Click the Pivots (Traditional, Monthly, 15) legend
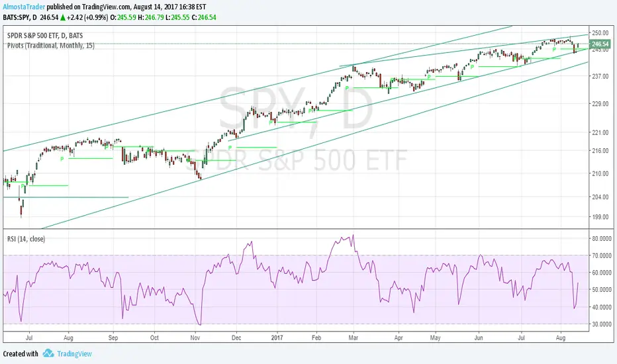Viewport: 617px width, 364px height. [x=51, y=46]
